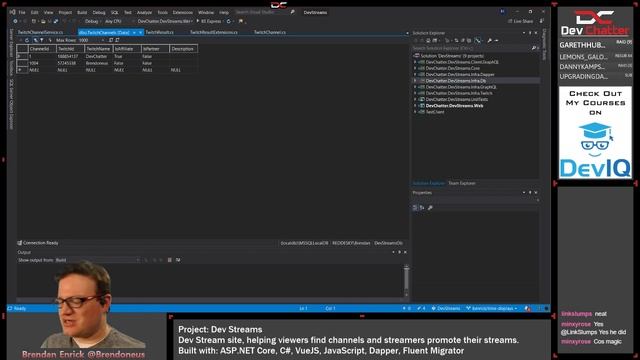Open git branch selector in status bar
This screenshot has height=360, width=640.
(x=492, y=308)
